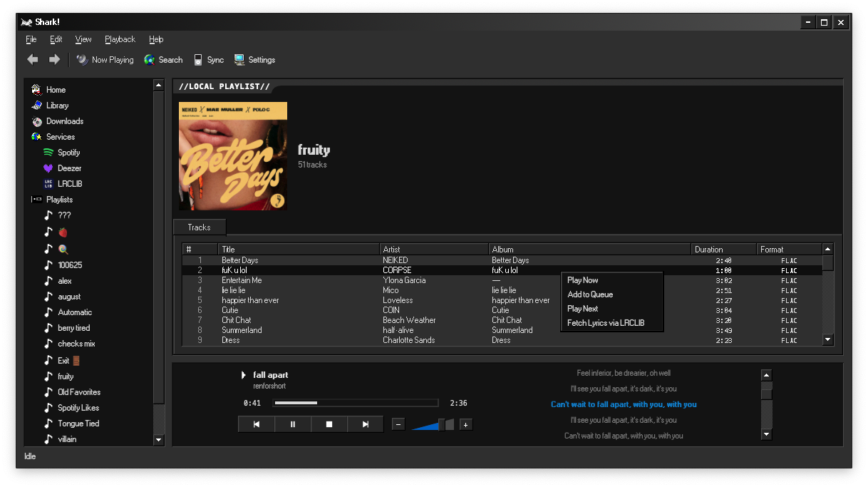868x487 pixels.
Task: Open the LRCLIB service
Action: point(69,183)
